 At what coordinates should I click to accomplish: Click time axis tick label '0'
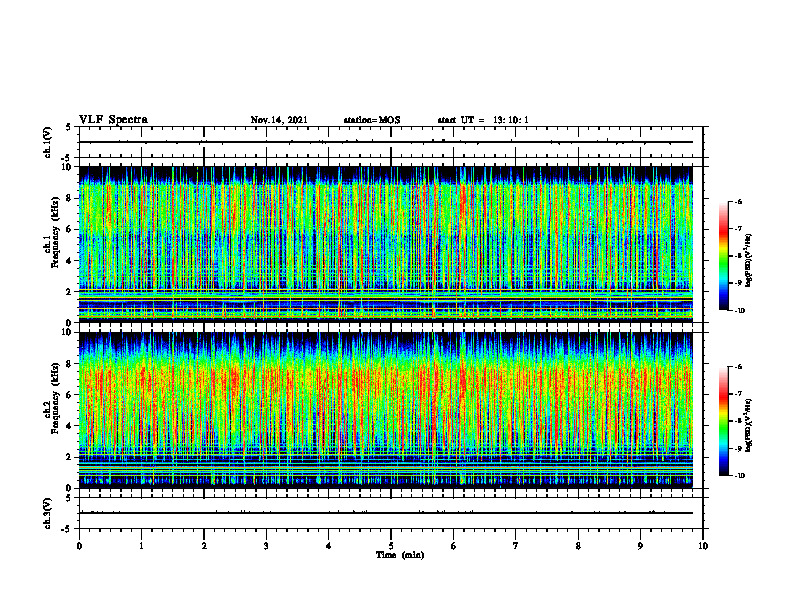pyautogui.click(x=79, y=546)
